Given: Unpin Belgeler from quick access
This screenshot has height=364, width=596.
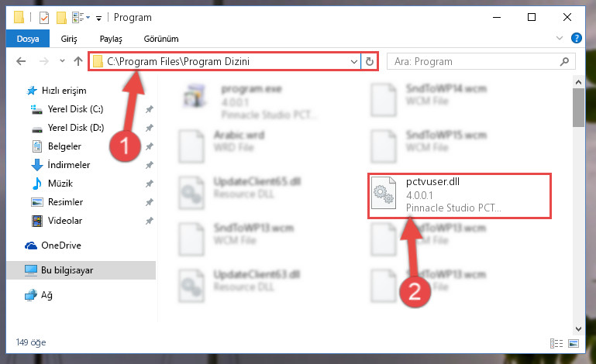Looking at the screenshot, I should [x=150, y=146].
